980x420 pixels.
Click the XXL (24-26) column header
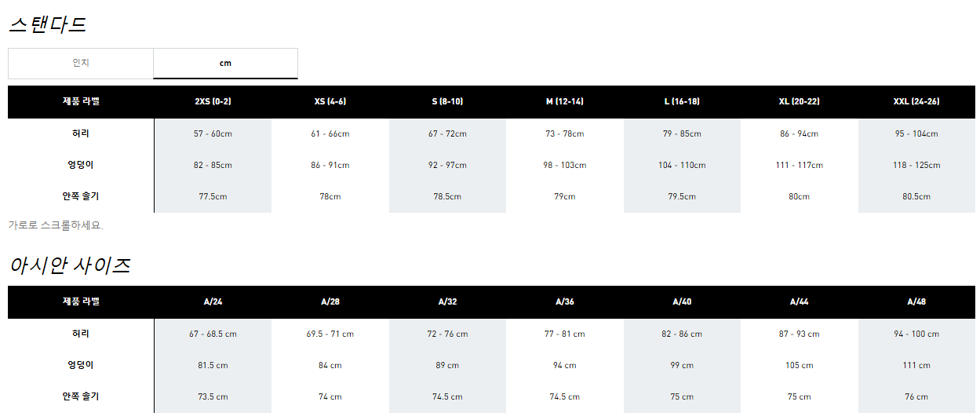click(x=916, y=102)
